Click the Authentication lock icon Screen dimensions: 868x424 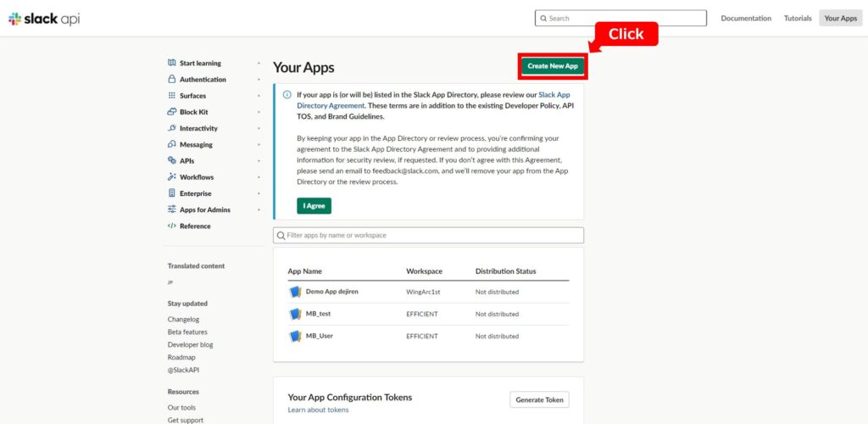tap(171, 79)
